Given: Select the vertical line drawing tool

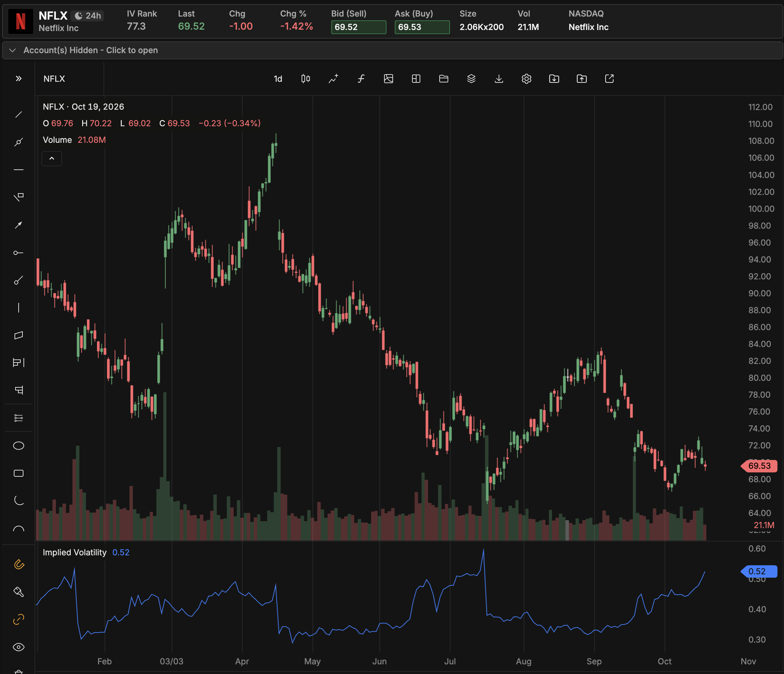Looking at the screenshot, I should 19,308.
